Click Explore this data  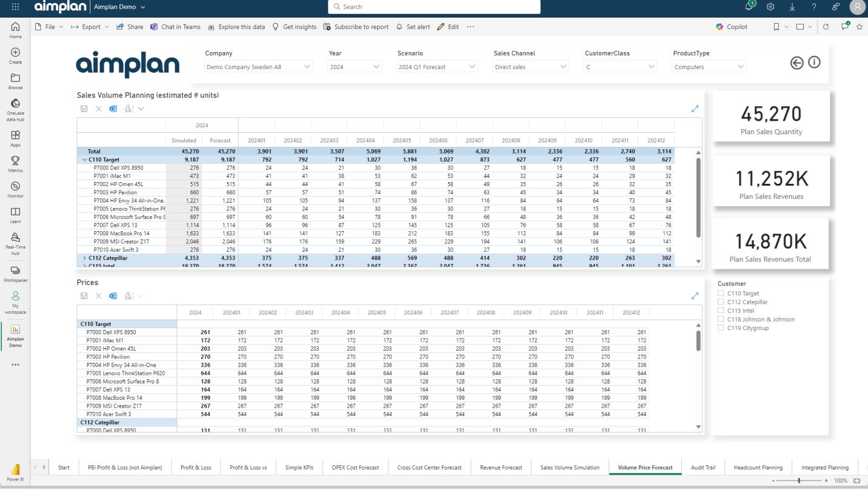pos(236,27)
